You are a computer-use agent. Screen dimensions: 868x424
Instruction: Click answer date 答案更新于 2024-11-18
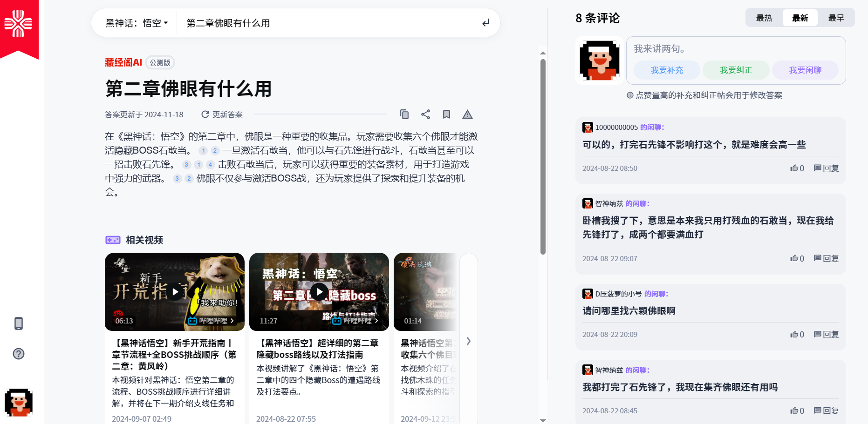[x=144, y=114]
